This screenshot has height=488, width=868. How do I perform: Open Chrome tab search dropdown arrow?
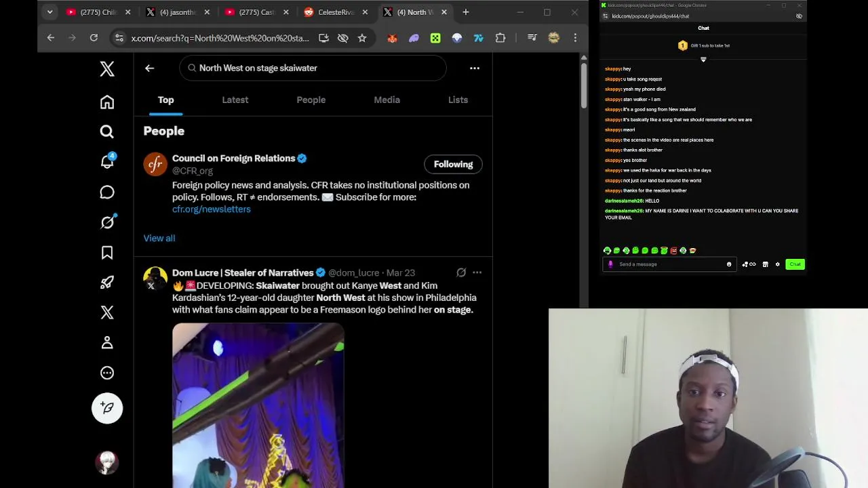50,12
